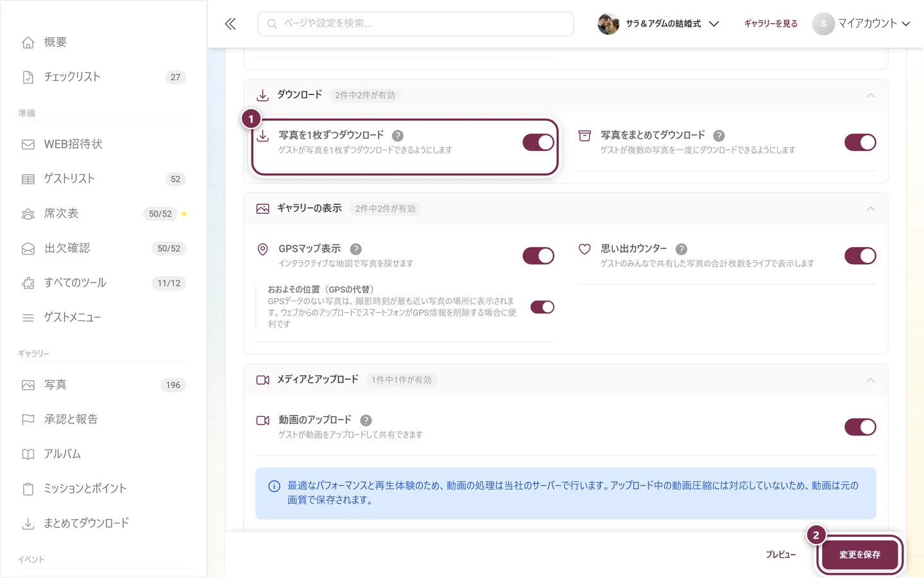Open the サラ&アダムの結婚式 event dropdown
The width and height of the screenshot is (924, 578).
[x=658, y=24]
